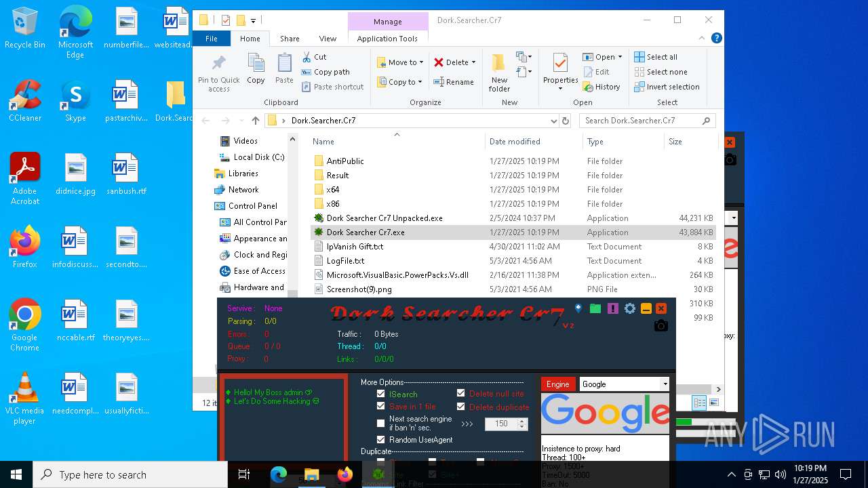Screen dimensions: 868x488
Task: Click Task View taskbar button
Action: tap(245, 474)
